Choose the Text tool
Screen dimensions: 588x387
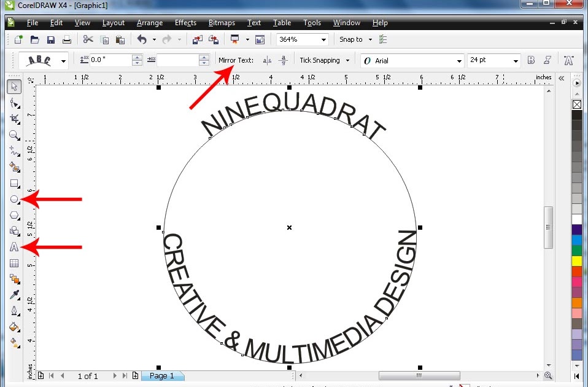tap(15, 247)
